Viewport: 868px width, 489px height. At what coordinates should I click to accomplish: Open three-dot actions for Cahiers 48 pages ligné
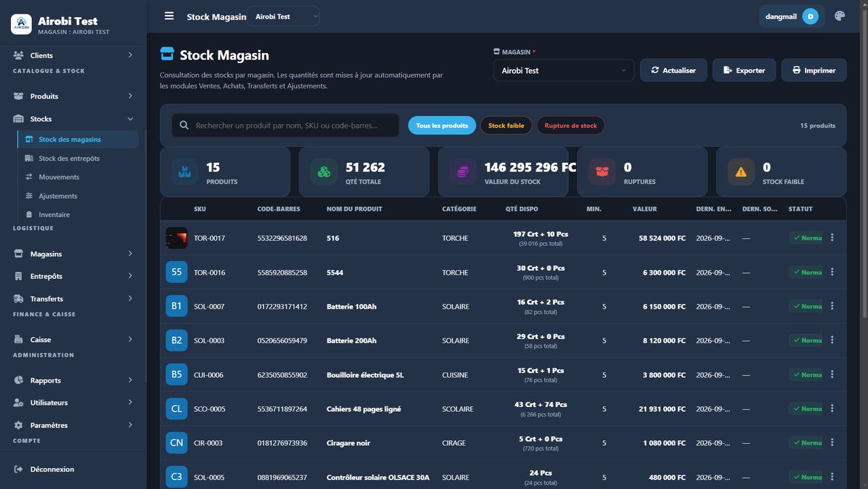(x=832, y=408)
